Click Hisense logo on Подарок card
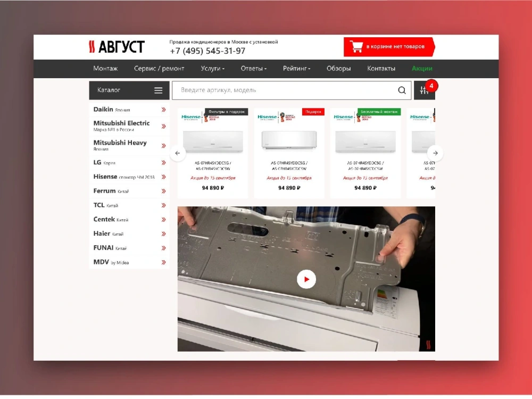532x399 pixels. [268, 117]
